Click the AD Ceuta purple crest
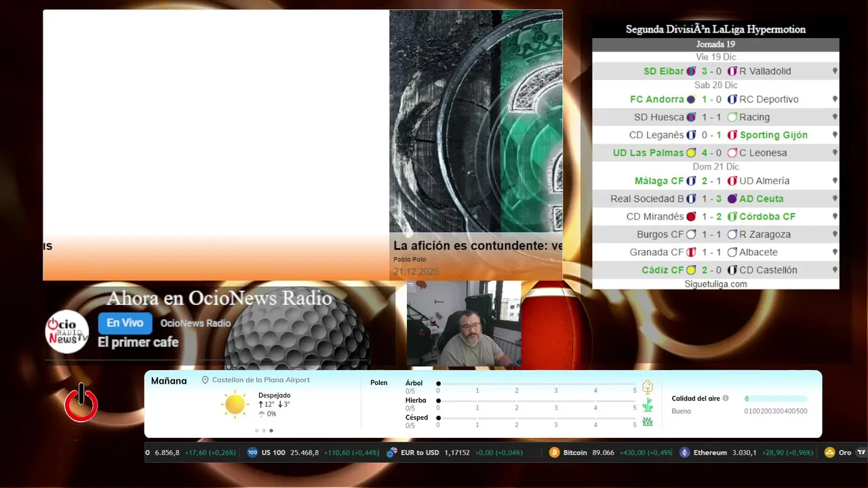 click(732, 199)
